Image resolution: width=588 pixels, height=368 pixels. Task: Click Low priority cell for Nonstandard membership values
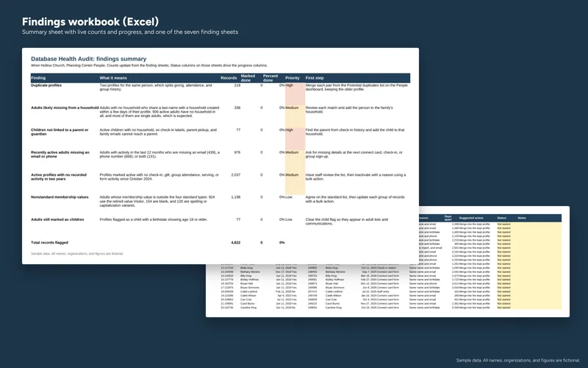[289, 197]
